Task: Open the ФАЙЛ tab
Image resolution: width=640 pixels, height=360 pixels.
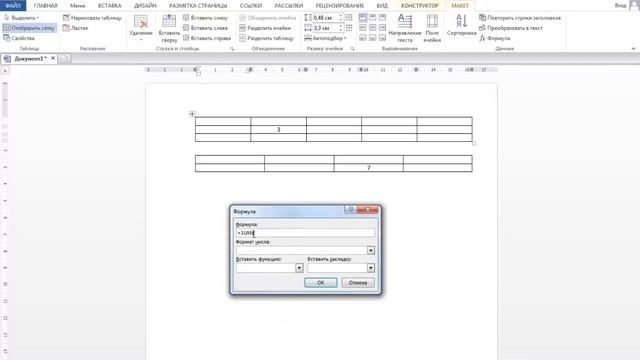Action: tap(13, 6)
